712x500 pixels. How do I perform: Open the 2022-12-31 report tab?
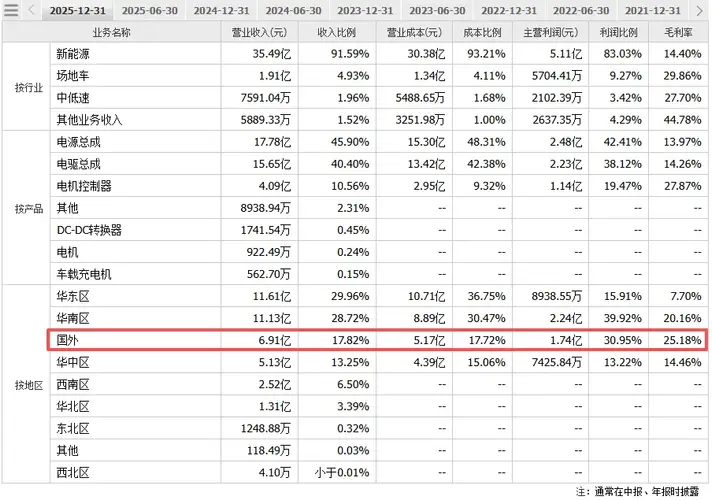click(509, 10)
